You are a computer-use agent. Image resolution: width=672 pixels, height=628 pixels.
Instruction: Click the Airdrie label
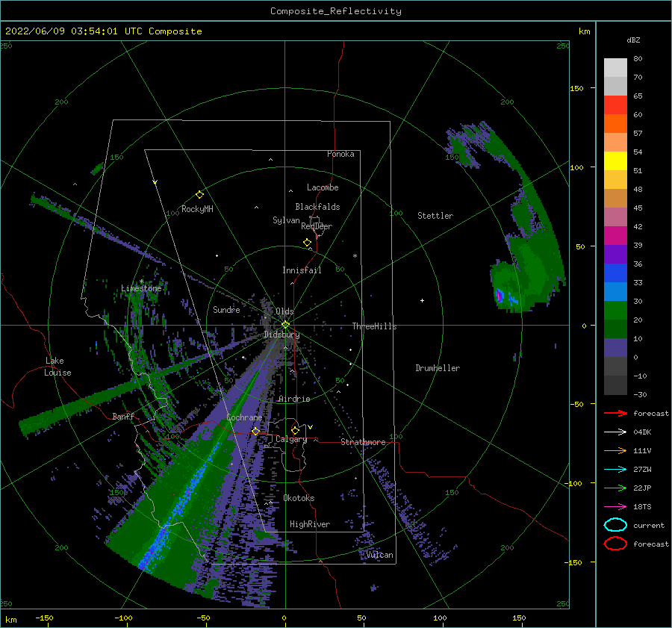point(294,399)
